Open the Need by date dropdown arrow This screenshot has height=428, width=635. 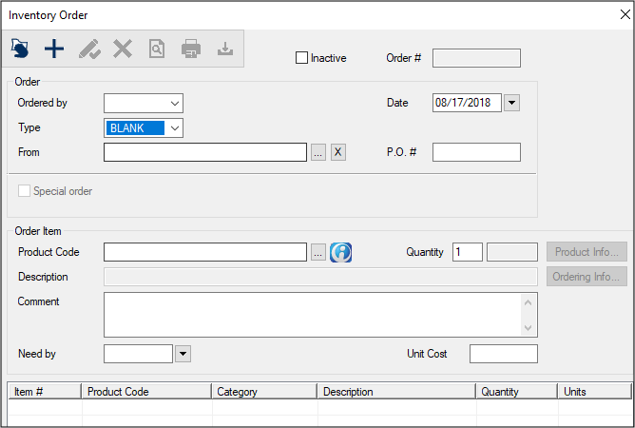coord(182,353)
